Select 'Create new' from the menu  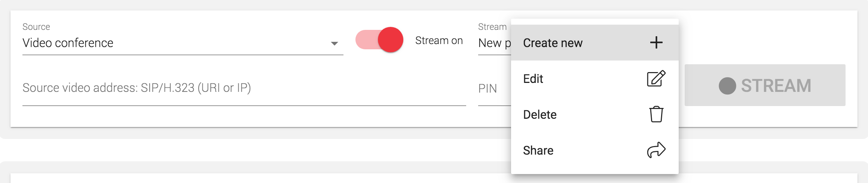click(x=553, y=43)
